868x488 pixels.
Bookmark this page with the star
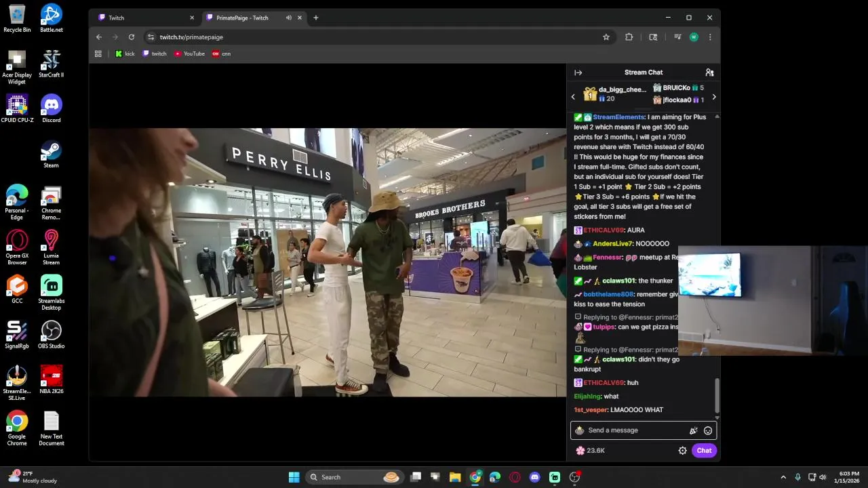pyautogui.click(x=606, y=37)
